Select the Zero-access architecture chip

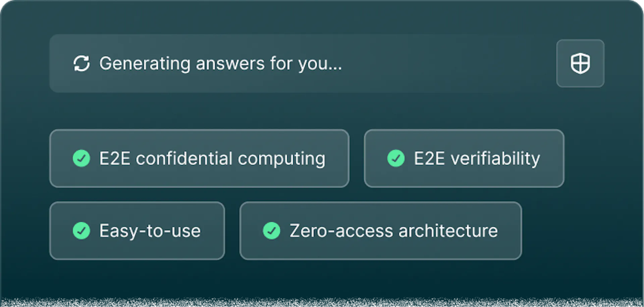pyautogui.click(x=380, y=231)
